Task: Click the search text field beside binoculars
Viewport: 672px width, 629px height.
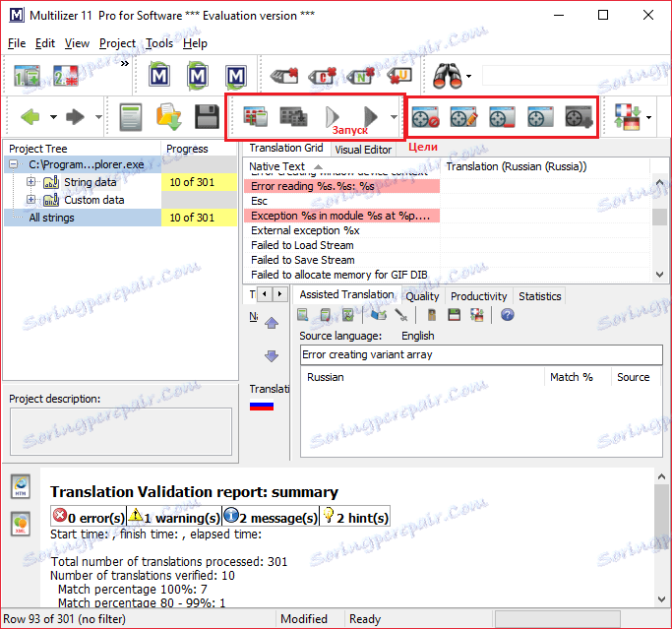Action: pos(574,76)
